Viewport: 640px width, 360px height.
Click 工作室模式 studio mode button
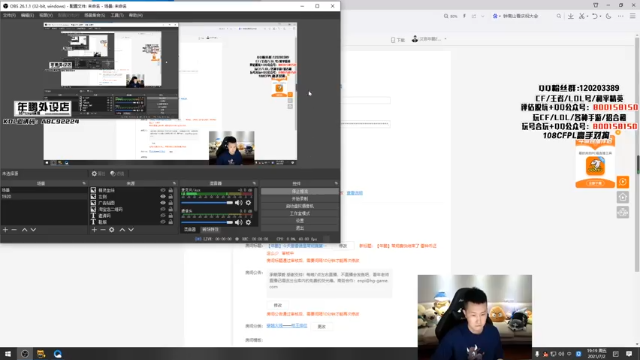(x=300, y=213)
